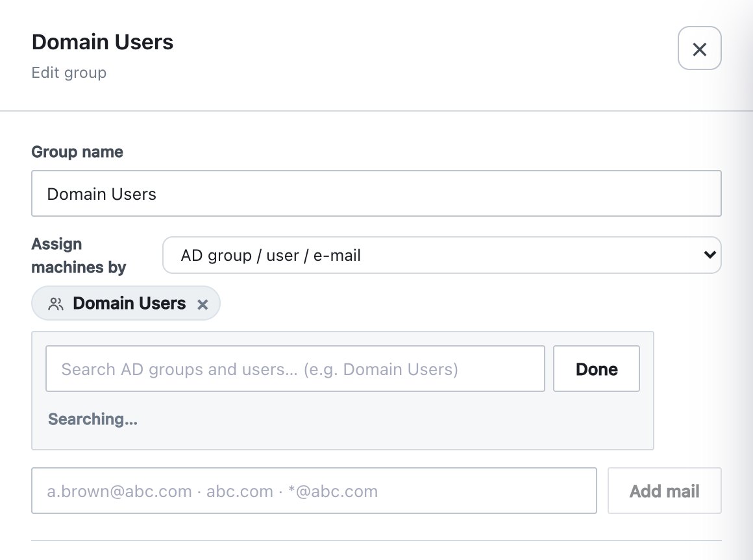Click the Edit group subtitle
This screenshot has width=753, height=560.
(x=69, y=73)
